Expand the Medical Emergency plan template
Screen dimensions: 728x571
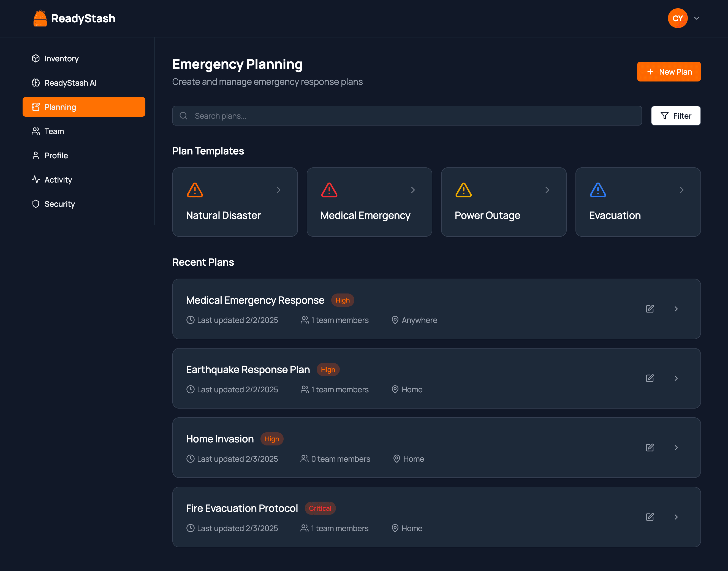(x=413, y=190)
